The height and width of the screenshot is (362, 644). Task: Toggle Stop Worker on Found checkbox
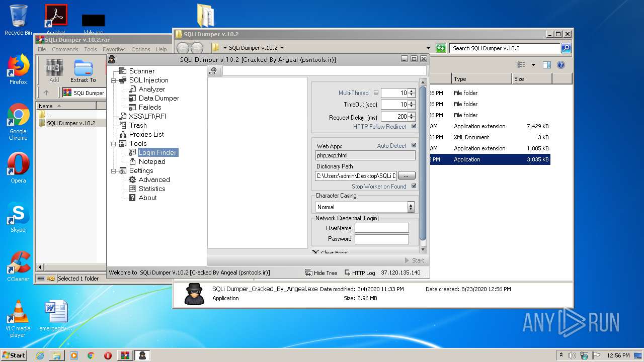click(414, 186)
